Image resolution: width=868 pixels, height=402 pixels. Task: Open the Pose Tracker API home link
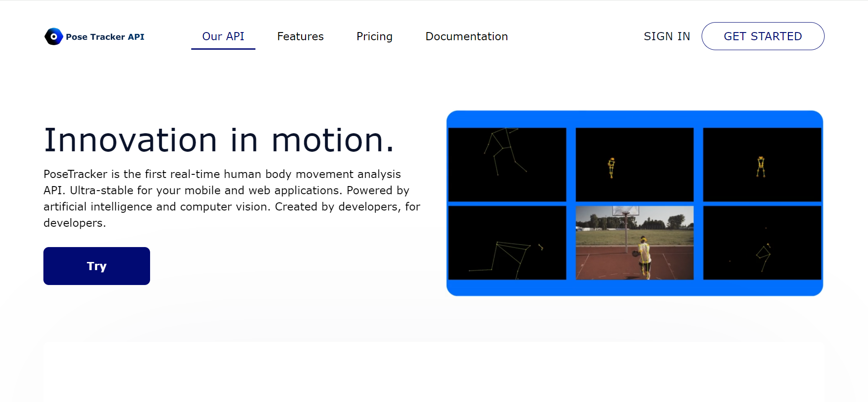94,37
